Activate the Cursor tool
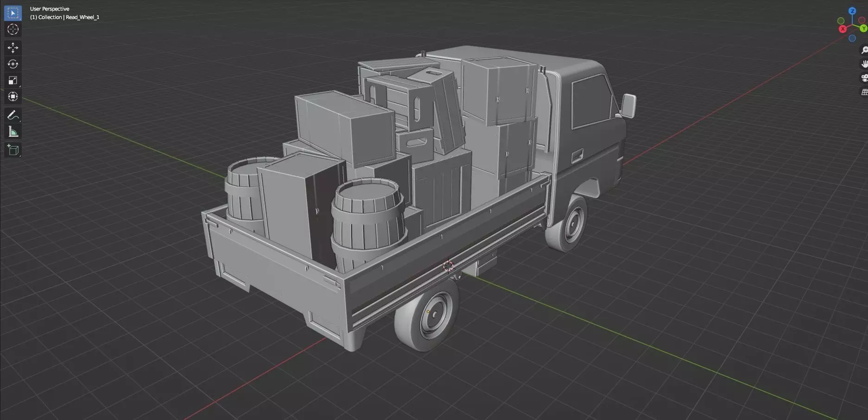This screenshot has height=420, width=868. (x=13, y=29)
